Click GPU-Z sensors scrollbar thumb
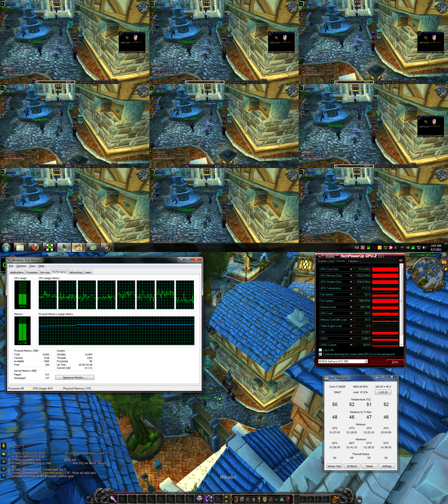448x504 pixels. pos(401,301)
